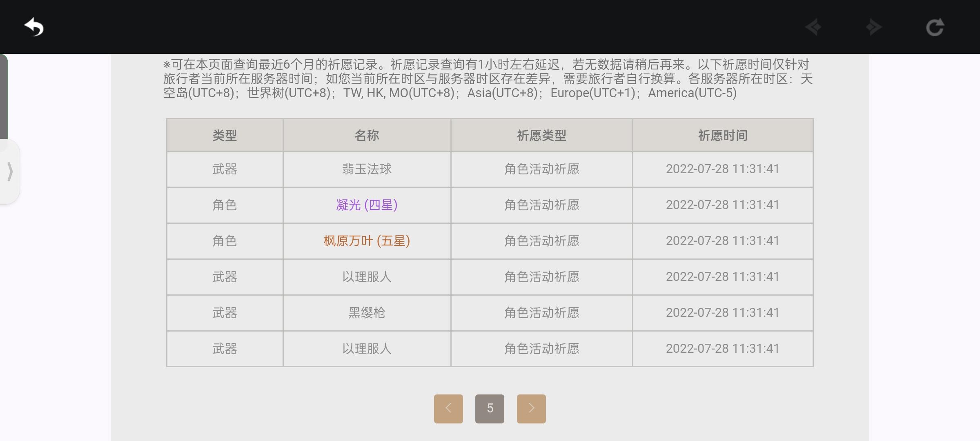
Task: Select 枫原万叶 (五星) orange name entry
Action: tap(367, 241)
